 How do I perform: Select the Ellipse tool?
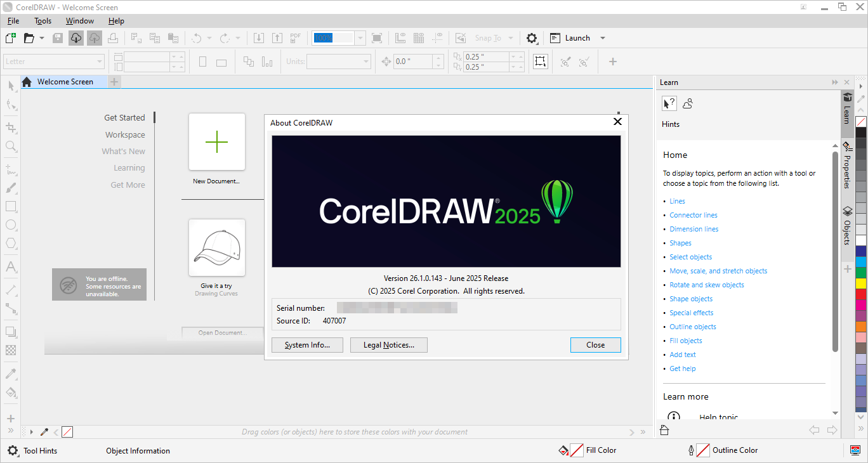11,225
